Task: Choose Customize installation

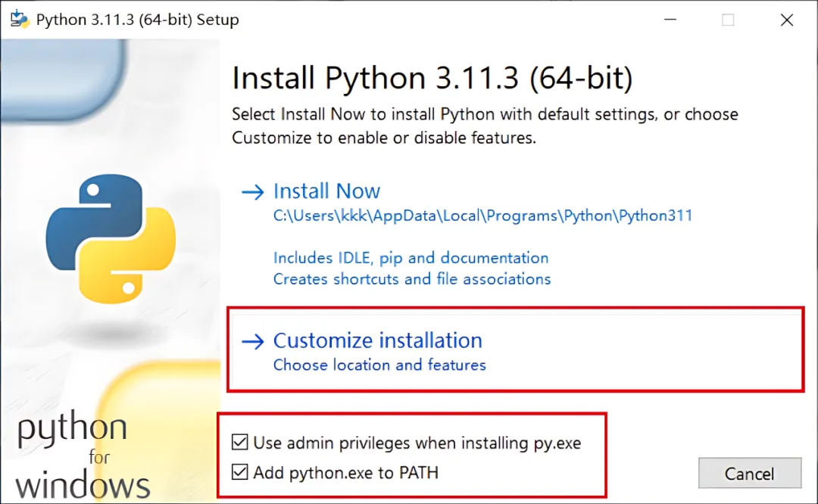Action: pyautogui.click(x=378, y=341)
